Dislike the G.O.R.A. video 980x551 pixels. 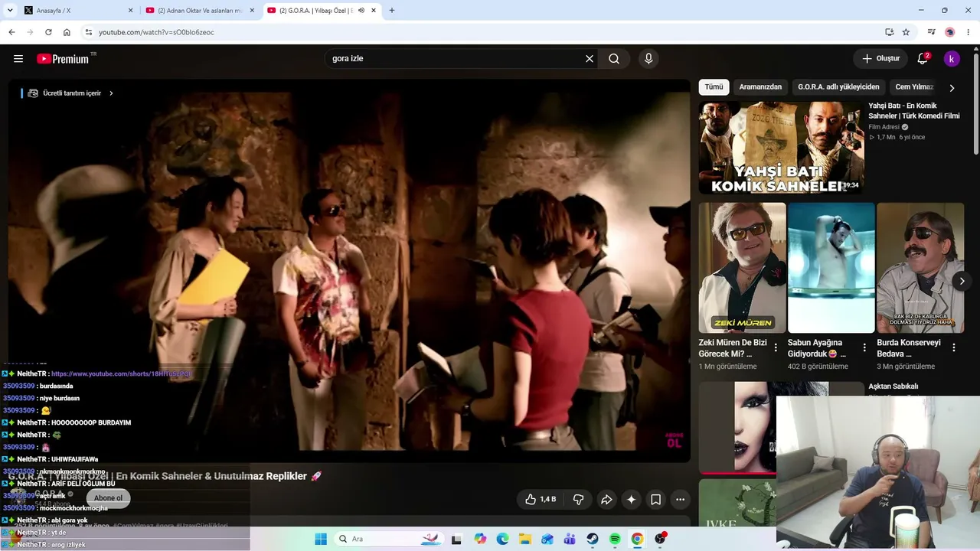coord(579,500)
